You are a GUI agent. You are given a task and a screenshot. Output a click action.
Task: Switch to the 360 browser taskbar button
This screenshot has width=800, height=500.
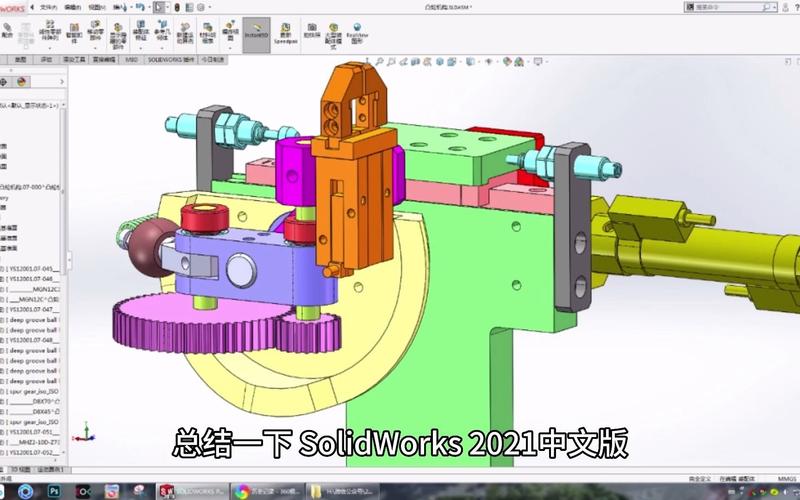click(267, 491)
